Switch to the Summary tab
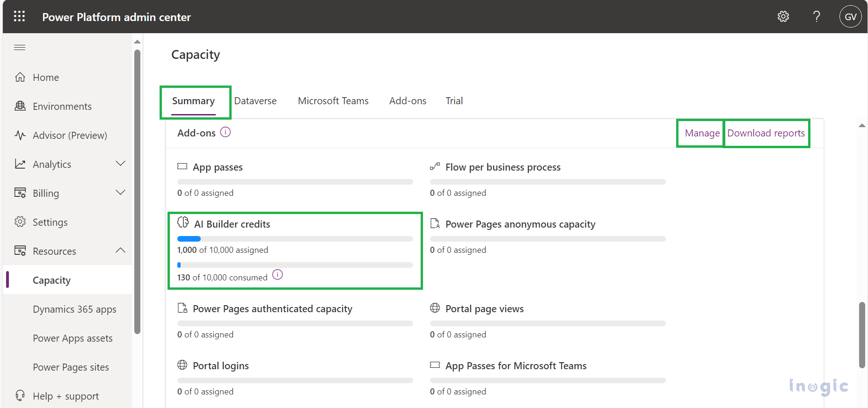 pos(193,101)
